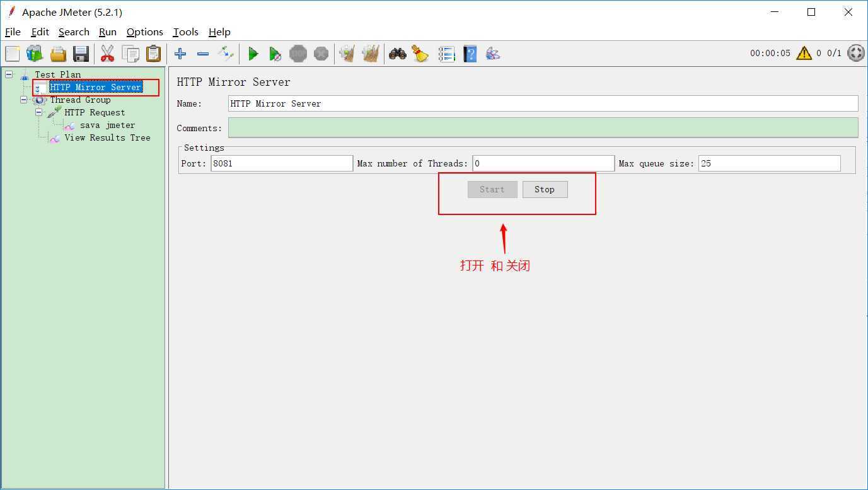Collapse all nodes with minus icon
Viewport: 868px width, 490px height.
click(203, 54)
